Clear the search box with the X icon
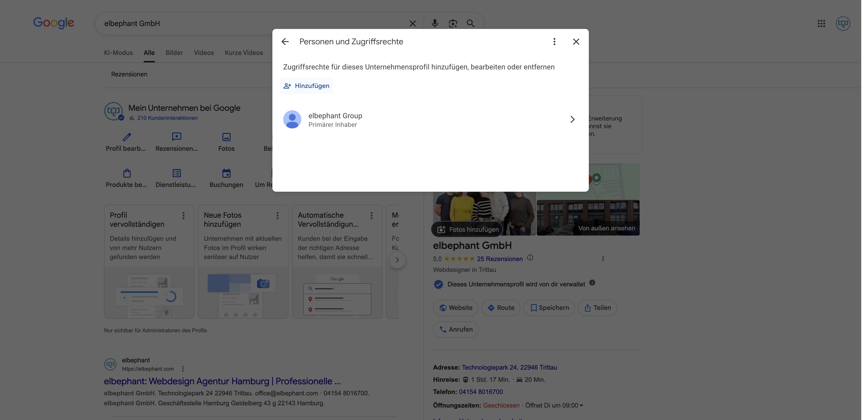 click(x=413, y=23)
